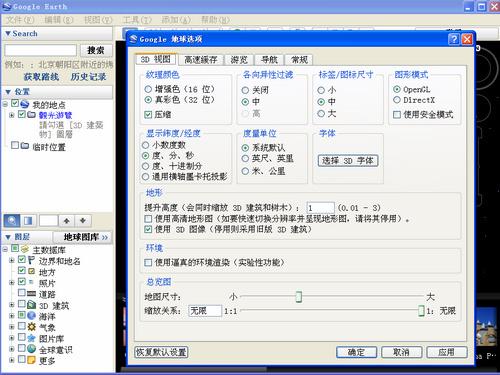Viewport: 500px width, 375px height.
Task: Click the Primary Database stack icon
Action: click(x=25, y=249)
